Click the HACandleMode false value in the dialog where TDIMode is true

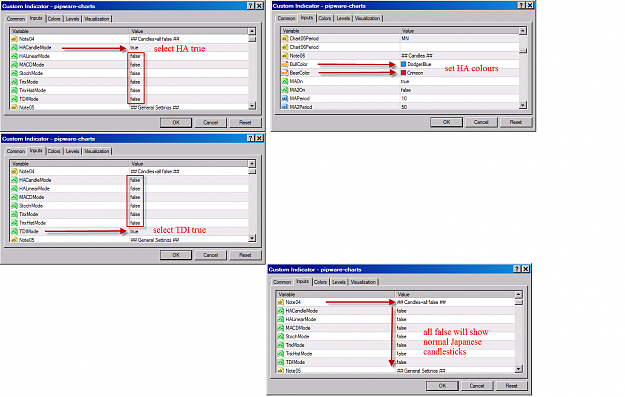pyautogui.click(x=135, y=180)
